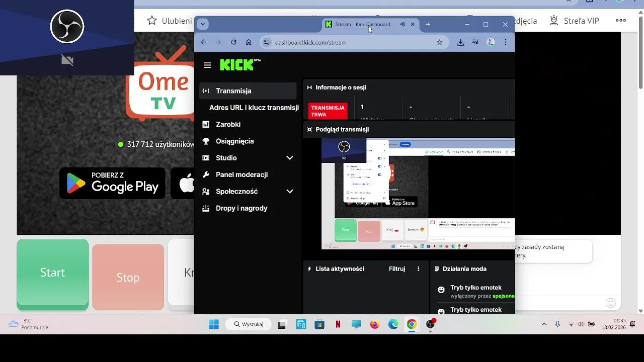Reload the Kick dashboard page
This screenshot has height=362, width=644.
(x=233, y=42)
